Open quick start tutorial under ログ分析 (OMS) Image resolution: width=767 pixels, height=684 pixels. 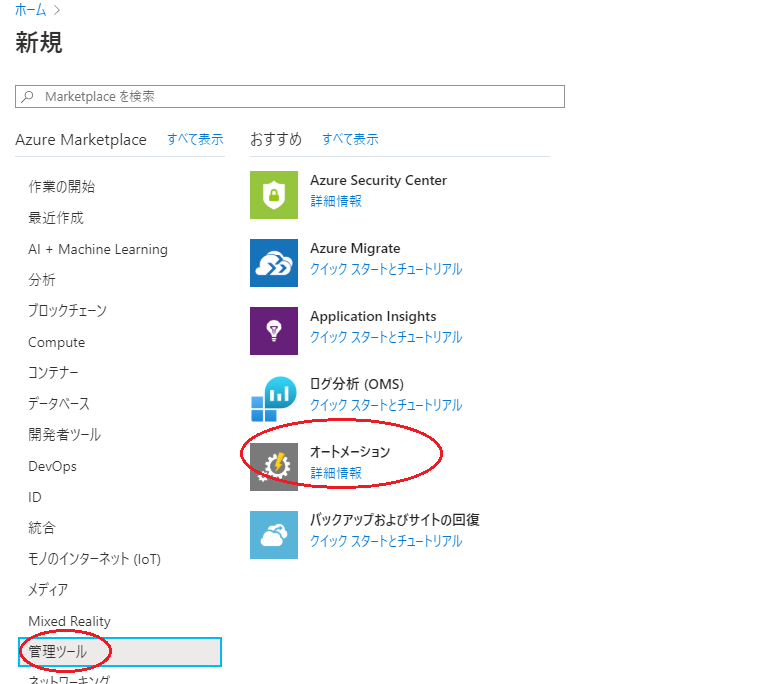click(386, 405)
